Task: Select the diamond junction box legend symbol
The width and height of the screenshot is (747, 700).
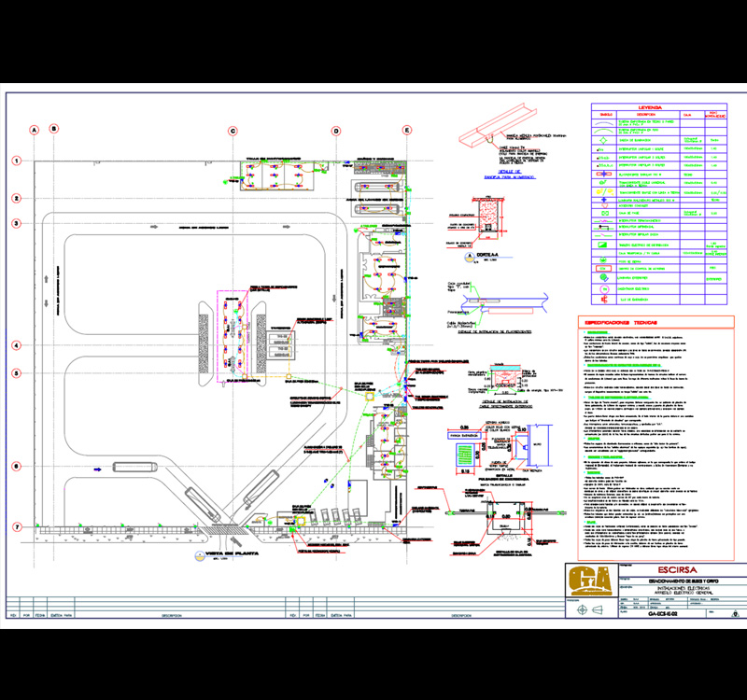Action: tap(605, 140)
